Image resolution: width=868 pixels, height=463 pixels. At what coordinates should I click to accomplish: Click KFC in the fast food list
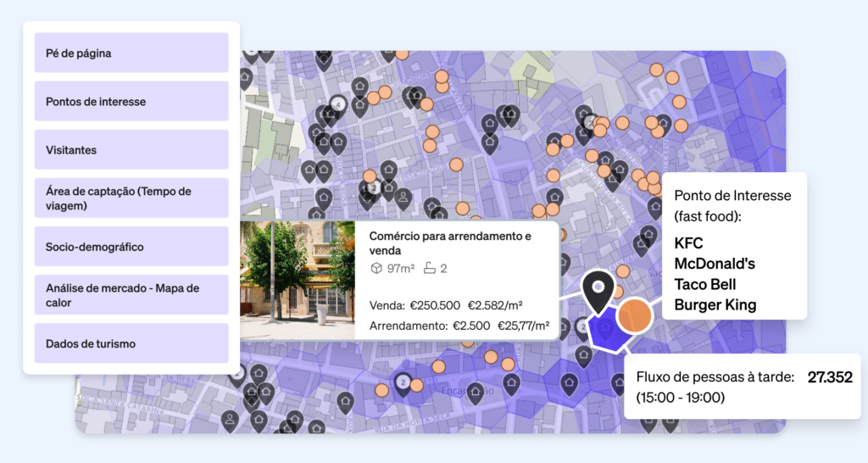click(688, 243)
